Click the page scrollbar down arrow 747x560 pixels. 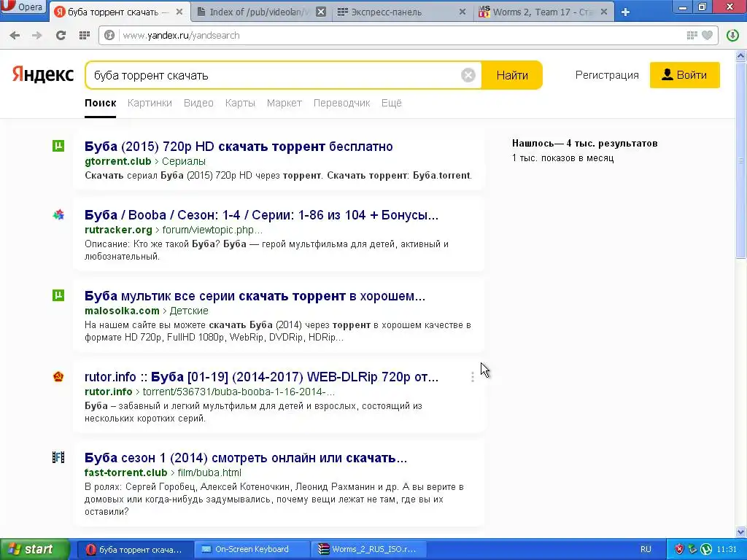coord(741,532)
